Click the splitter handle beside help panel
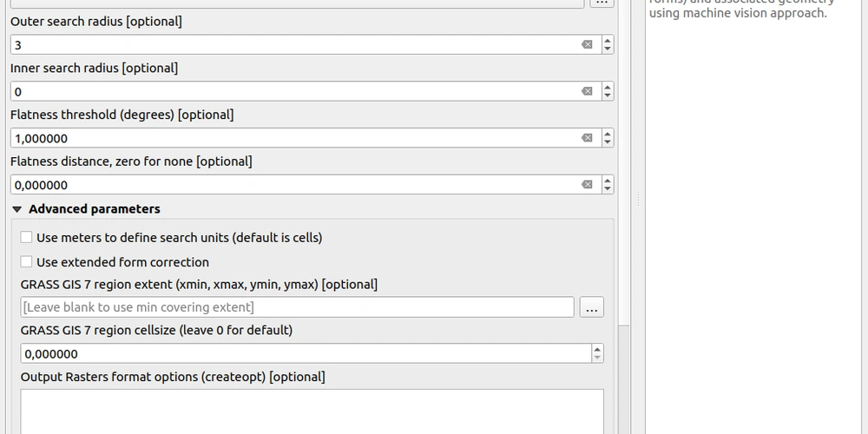The image size is (868, 434). pos(639,200)
